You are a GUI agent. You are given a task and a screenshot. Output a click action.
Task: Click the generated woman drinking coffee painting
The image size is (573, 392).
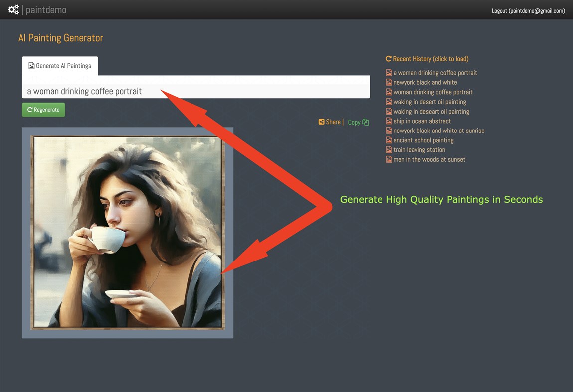click(127, 232)
